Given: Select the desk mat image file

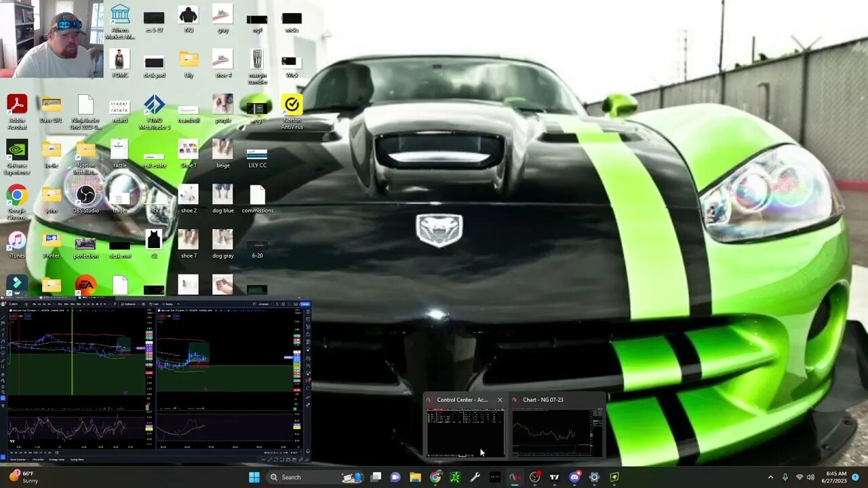Looking at the screenshot, I should pos(120,249).
